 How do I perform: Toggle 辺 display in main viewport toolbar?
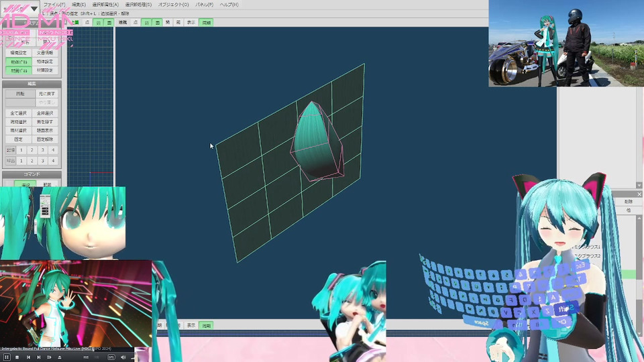147,23
